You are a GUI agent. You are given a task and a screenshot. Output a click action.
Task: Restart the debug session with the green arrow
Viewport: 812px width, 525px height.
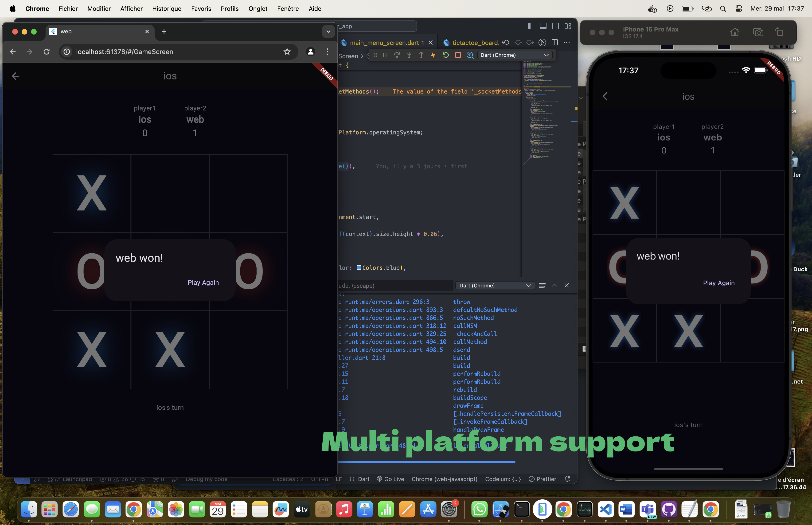click(445, 55)
